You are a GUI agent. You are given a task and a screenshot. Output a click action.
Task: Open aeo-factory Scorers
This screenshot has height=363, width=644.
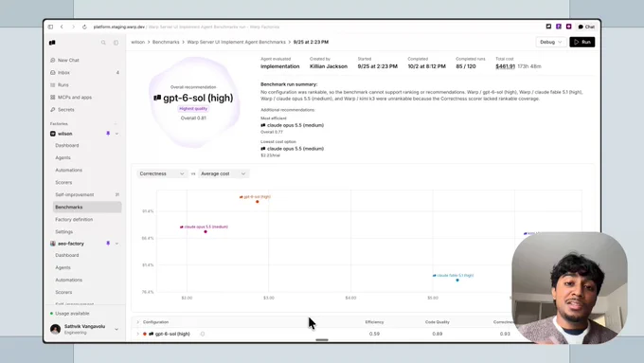pos(63,292)
